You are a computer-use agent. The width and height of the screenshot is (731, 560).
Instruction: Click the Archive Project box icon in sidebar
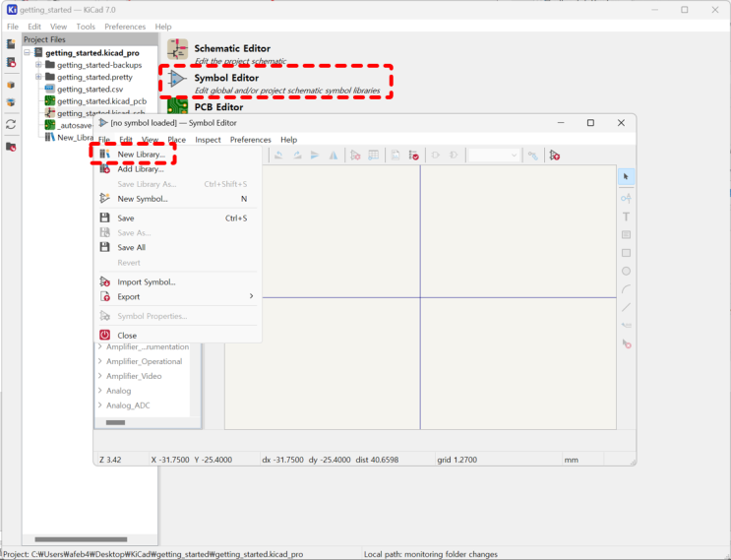[x=11, y=85]
